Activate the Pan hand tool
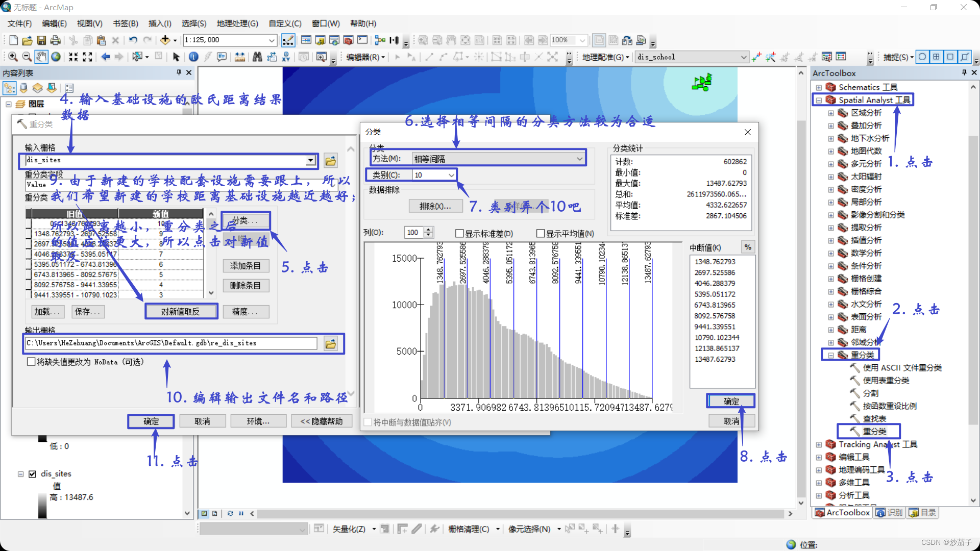Viewport: 980px width, 551px height. (41, 57)
